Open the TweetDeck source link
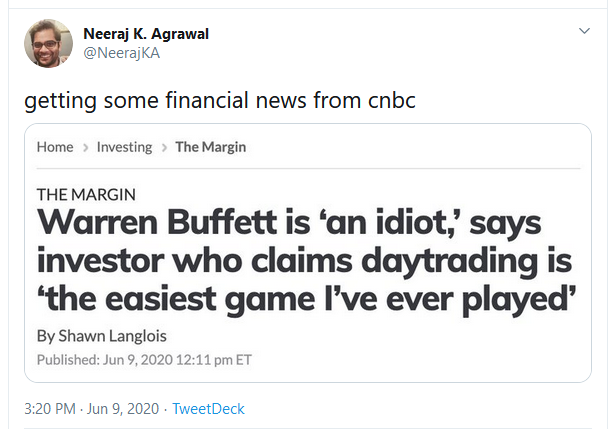The width and height of the screenshot is (610, 429). (x=208, y=408)
